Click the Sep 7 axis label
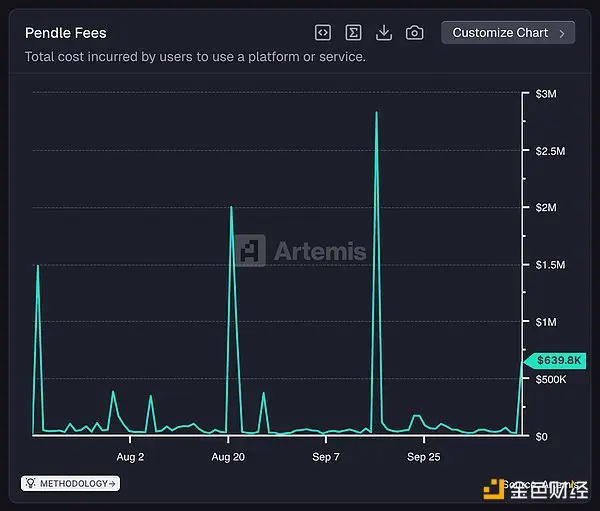Viewport: 600px width, 511px height. coord(326,457)
